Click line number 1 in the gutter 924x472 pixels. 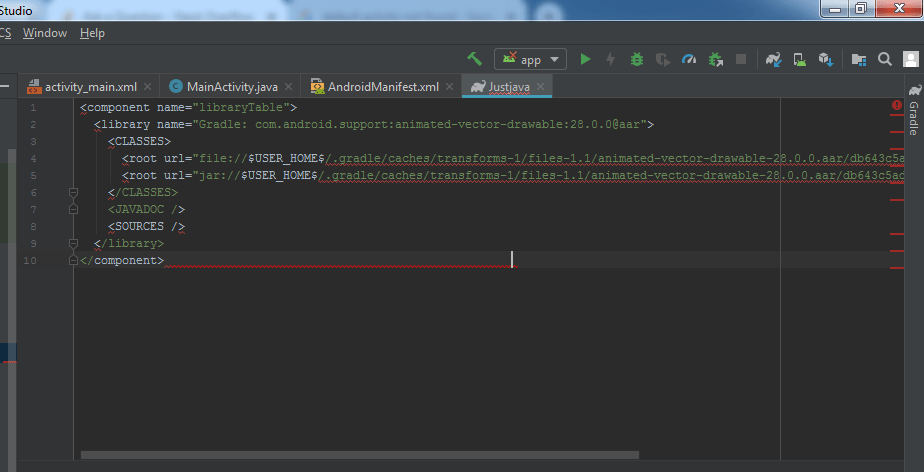click(x=32, y=108)
